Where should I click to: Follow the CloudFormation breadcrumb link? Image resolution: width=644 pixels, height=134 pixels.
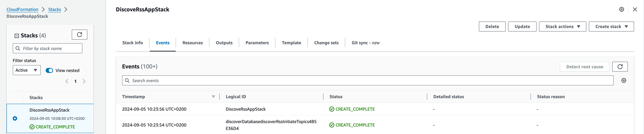22,10
